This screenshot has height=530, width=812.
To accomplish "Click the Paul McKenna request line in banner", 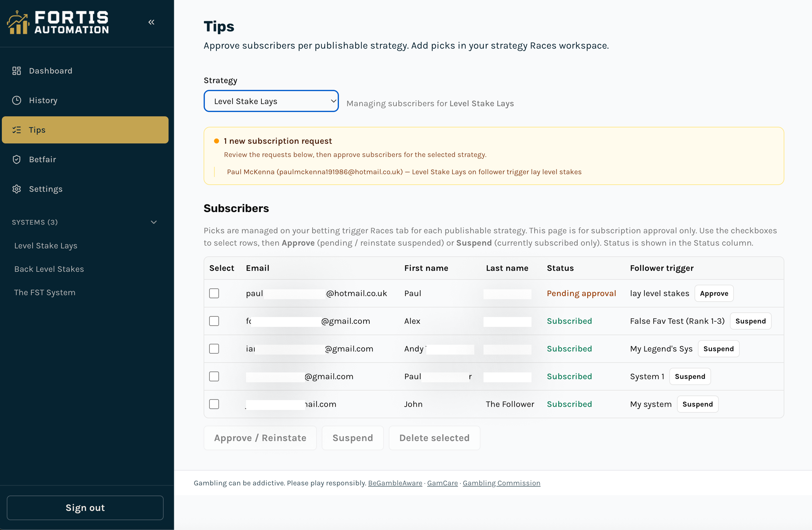I will click(404, 172).
